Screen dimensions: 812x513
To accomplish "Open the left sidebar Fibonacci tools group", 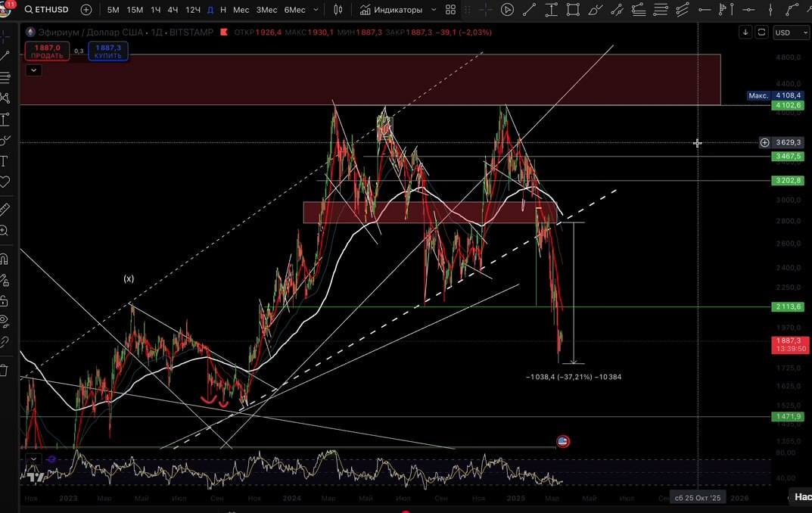I will (x=5, y=78).
